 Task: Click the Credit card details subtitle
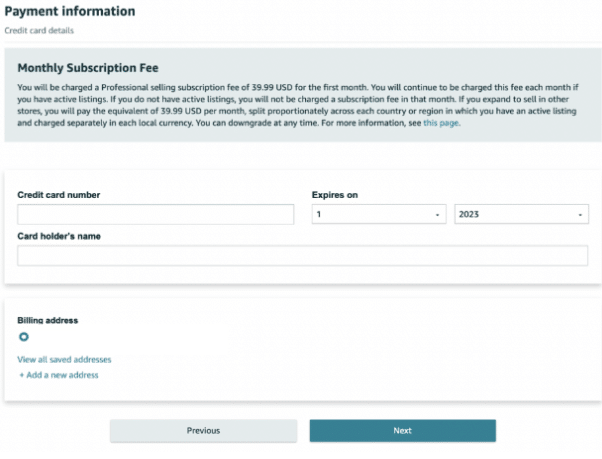[39, 31]
